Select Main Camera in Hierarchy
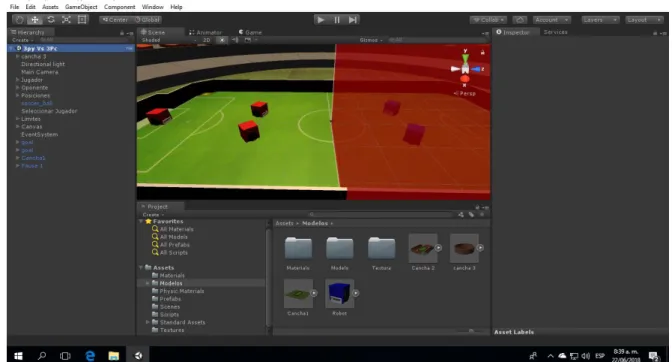 click(40, 72)
